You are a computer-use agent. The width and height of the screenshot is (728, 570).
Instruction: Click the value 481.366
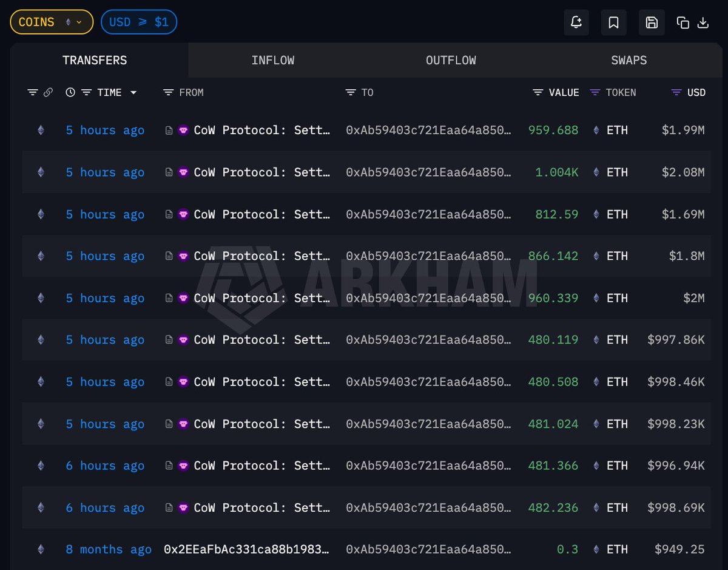click(553, 466)
